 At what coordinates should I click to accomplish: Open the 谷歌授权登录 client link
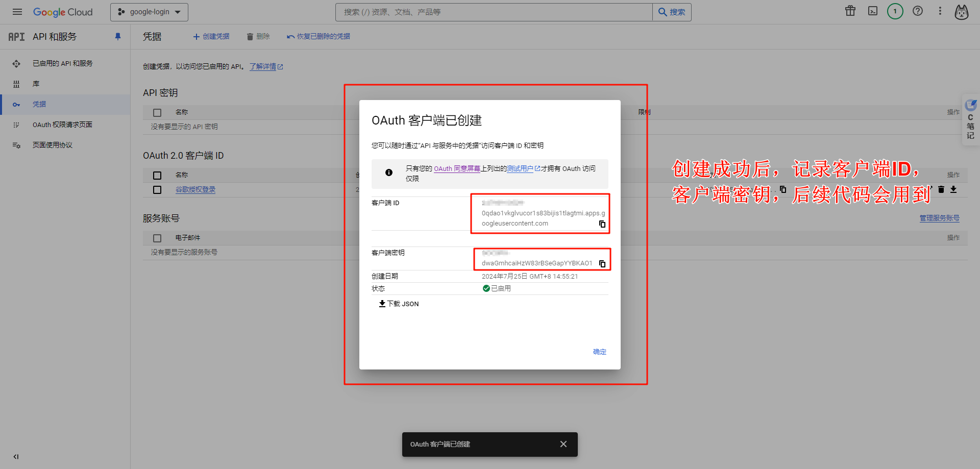click(x=195, y=189)
